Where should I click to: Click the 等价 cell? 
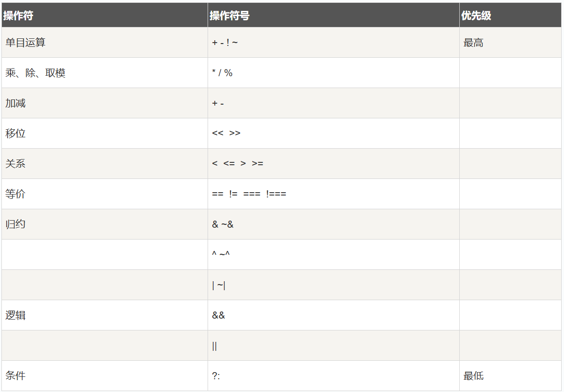point(16,194)
